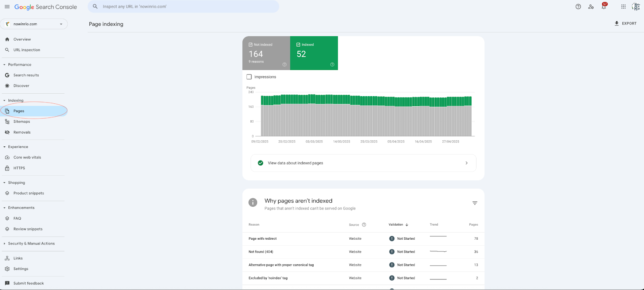644x290 pixels.
Task: Open the hamburger main menu
Action: coord(7,7)
